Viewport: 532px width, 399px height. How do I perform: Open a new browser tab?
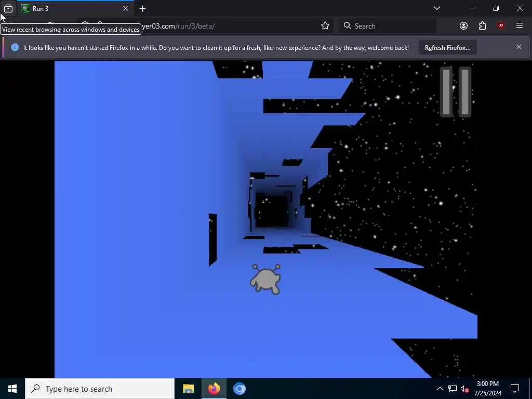click(x=142, y=8)
